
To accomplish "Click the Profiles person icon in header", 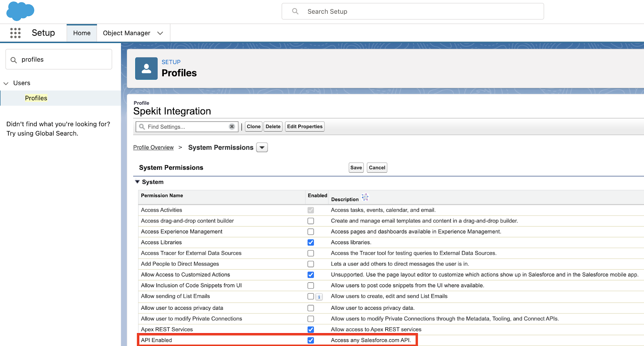I will [147, 68].
